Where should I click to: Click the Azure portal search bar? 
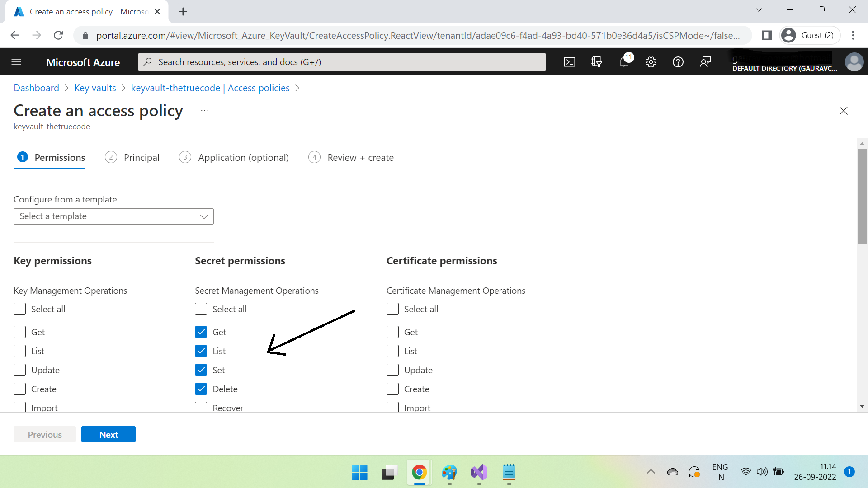[342, 61]
